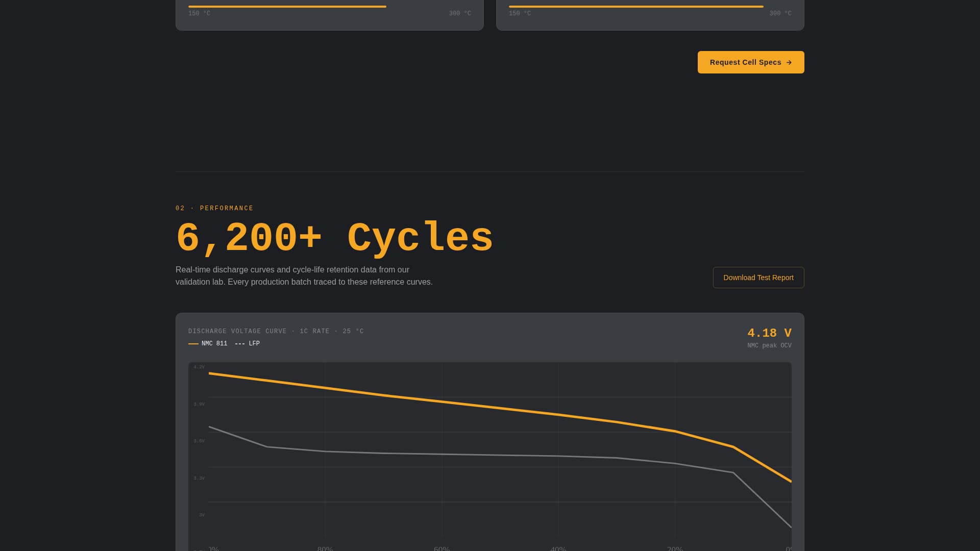Click the DISCHARGE VOLTAGE CURVE chart title
980x551 pixels.
pyautogui.click(x=276, y=331)
